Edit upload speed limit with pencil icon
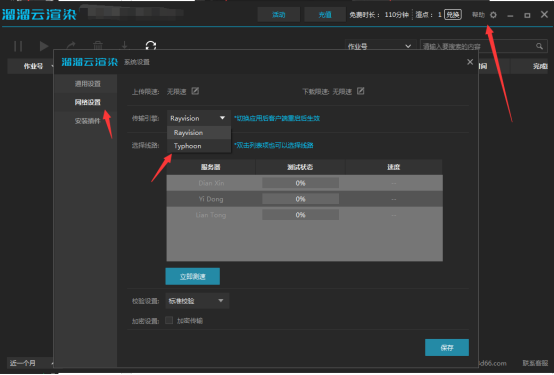Screen dimensions: 554x375 pos(195,91)
